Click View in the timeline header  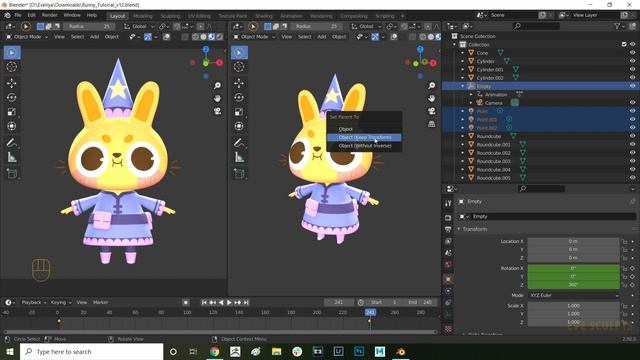pyautogui.click(x=82, y=302)
